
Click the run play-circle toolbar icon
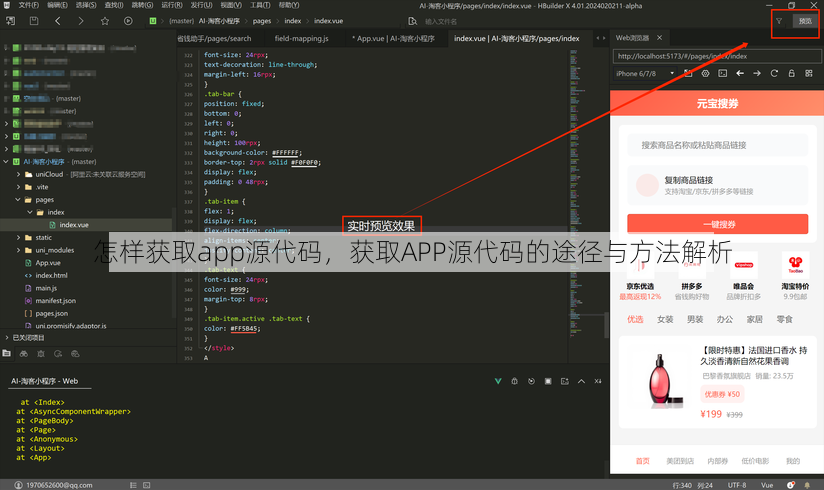point(128,21)
